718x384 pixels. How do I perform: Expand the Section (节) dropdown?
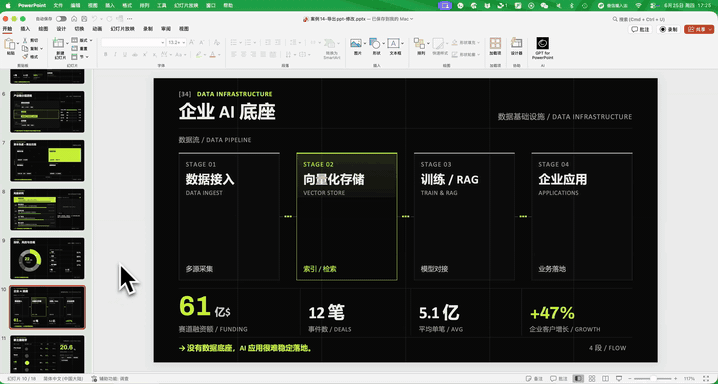pos(87,57)
